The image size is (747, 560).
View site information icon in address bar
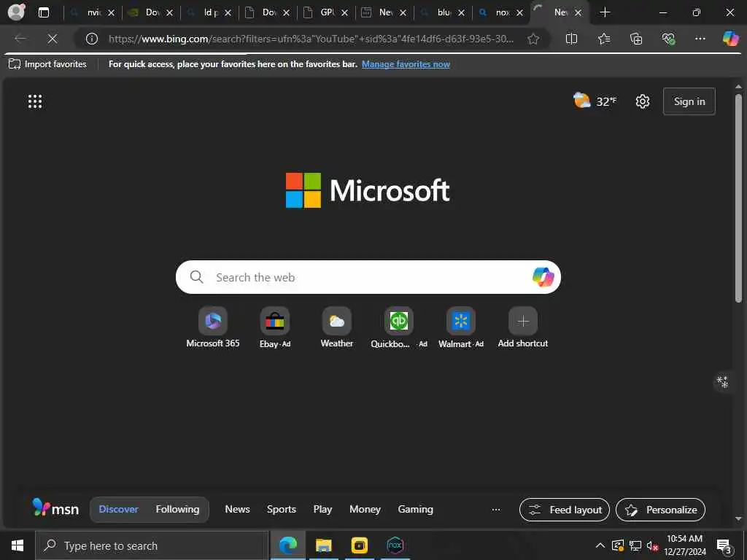tap(92, 39)
